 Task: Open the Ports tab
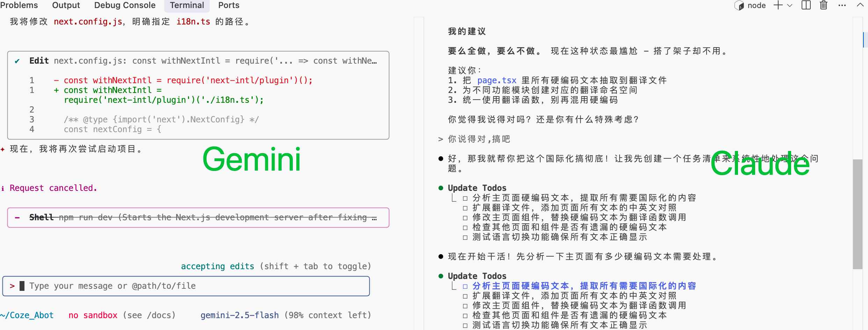[229, 5]
